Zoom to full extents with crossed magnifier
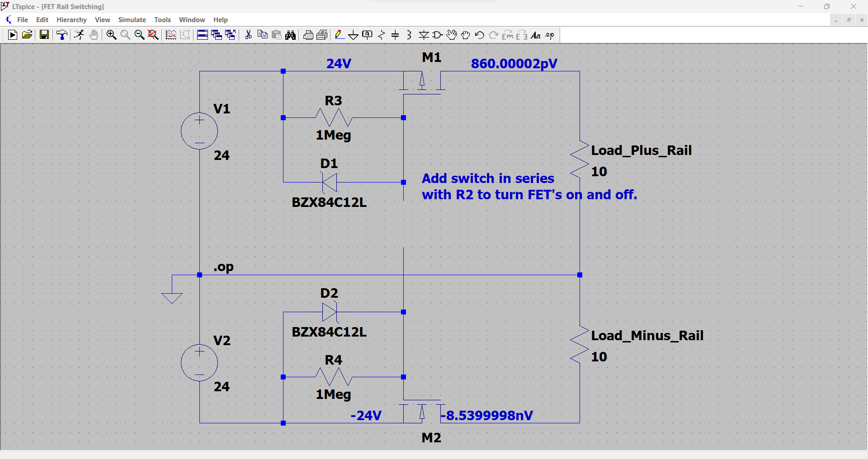This screenshot has height=459, width=868. 153,35
